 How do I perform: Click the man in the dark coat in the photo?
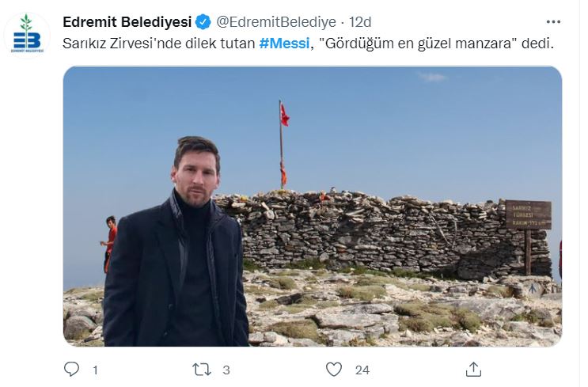(176, 244)
